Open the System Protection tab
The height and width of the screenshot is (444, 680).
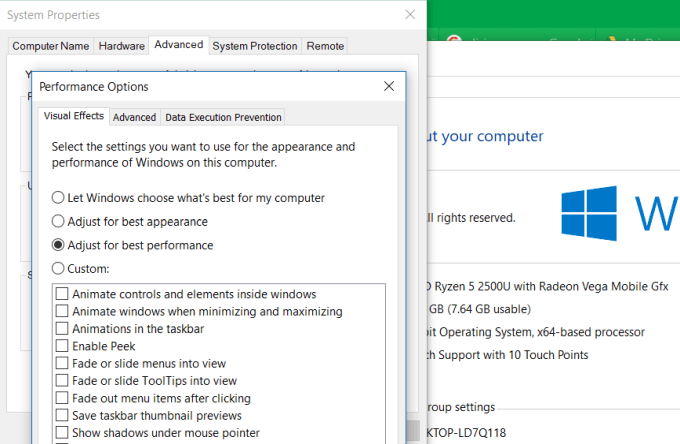coord(255,46)
